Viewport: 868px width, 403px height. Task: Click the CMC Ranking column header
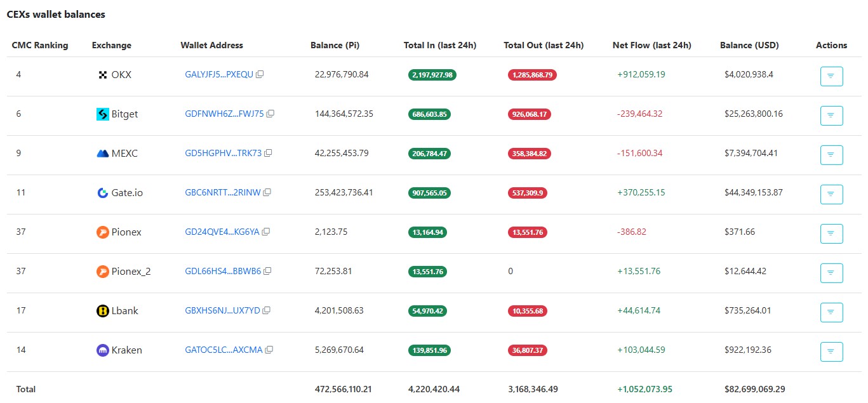pyautogui.click(x=40, y=45)
